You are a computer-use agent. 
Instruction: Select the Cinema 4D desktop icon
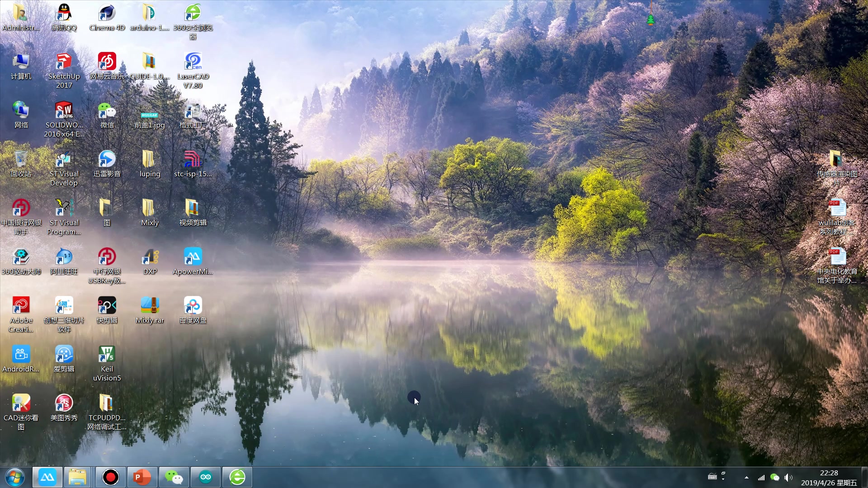(107, 14)
